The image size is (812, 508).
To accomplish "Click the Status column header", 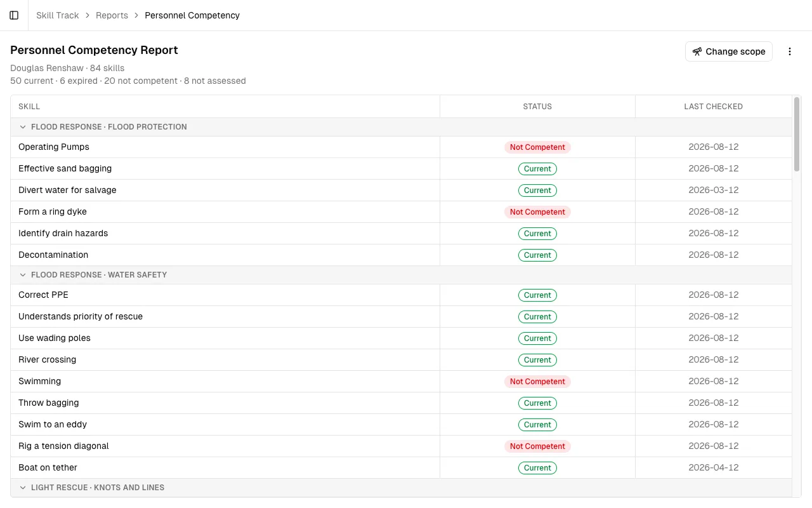I will [x=537, y=107].
